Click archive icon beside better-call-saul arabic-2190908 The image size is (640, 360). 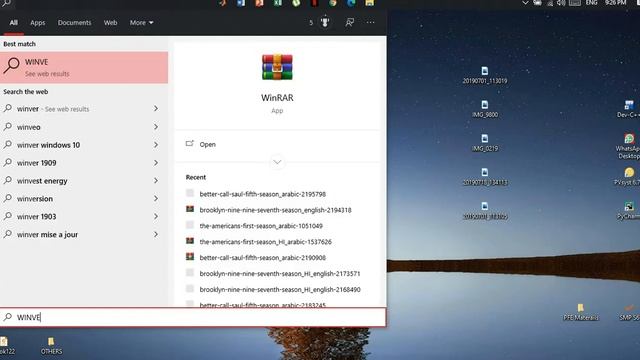point(190,257)
